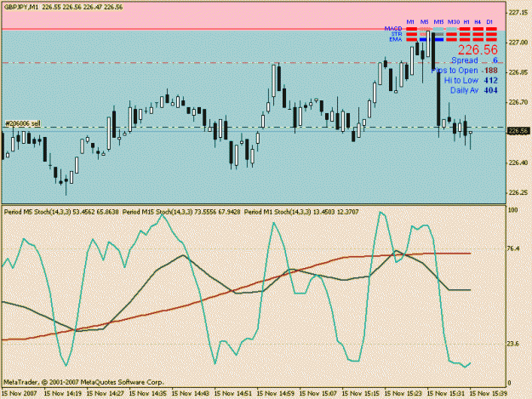Click the M5 timeframe column header
Image resolution: width=532 pixels, height=399 pixels.
point(424,22)
